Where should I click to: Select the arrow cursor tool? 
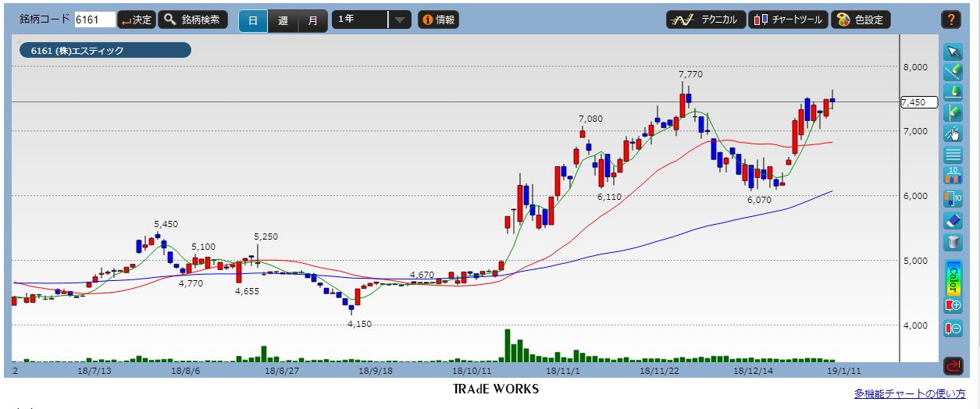(x=953, y=52)
